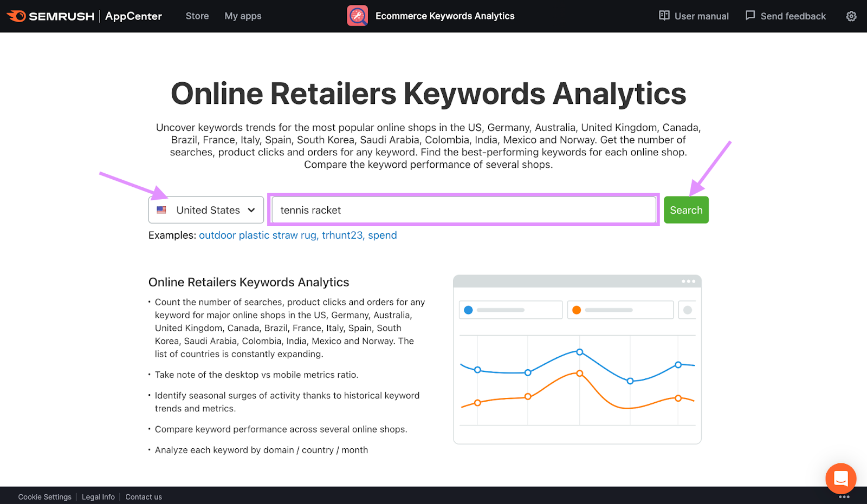867x504 pixels.
Task: Focus the tennis racket keyword input field
Action: point(463,210)
